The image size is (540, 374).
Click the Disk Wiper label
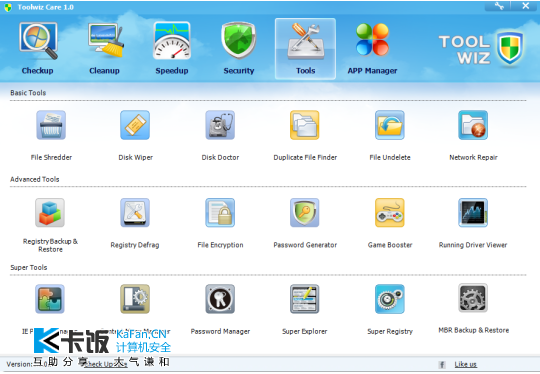point(135,157)
